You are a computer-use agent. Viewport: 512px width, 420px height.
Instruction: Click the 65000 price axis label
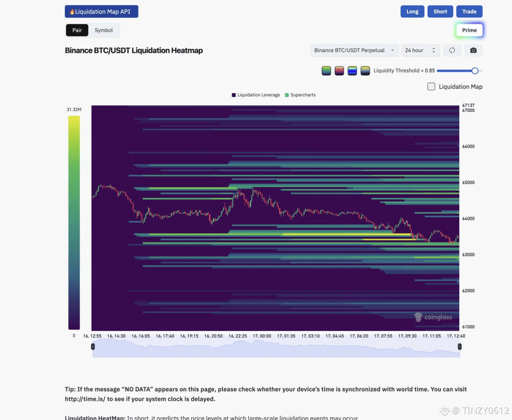point(468,182)
